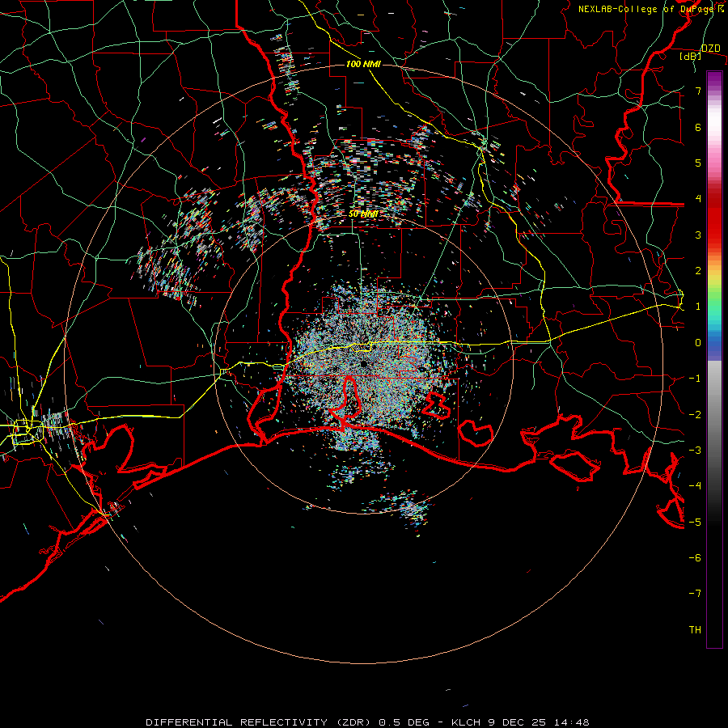Click the 2 dB scale label

[x=698, y=271]
